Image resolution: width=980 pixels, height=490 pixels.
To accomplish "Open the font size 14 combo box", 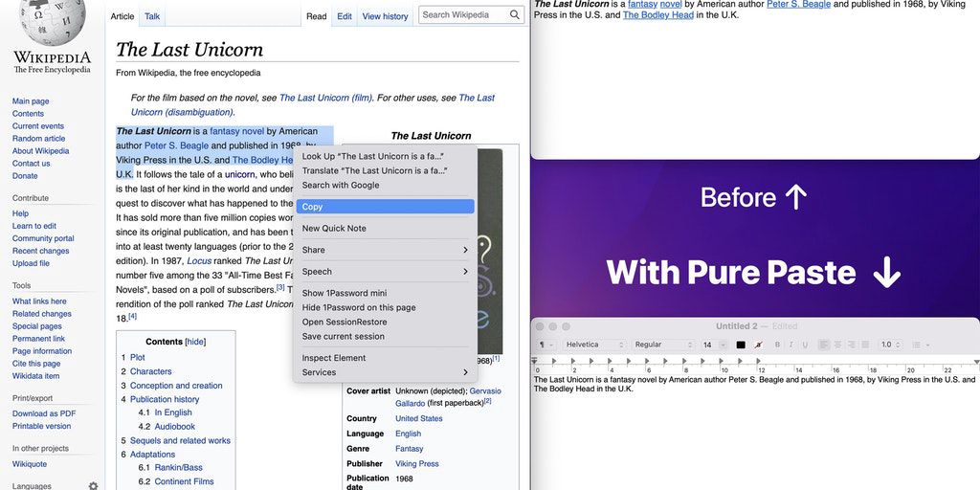I will 714,345.
